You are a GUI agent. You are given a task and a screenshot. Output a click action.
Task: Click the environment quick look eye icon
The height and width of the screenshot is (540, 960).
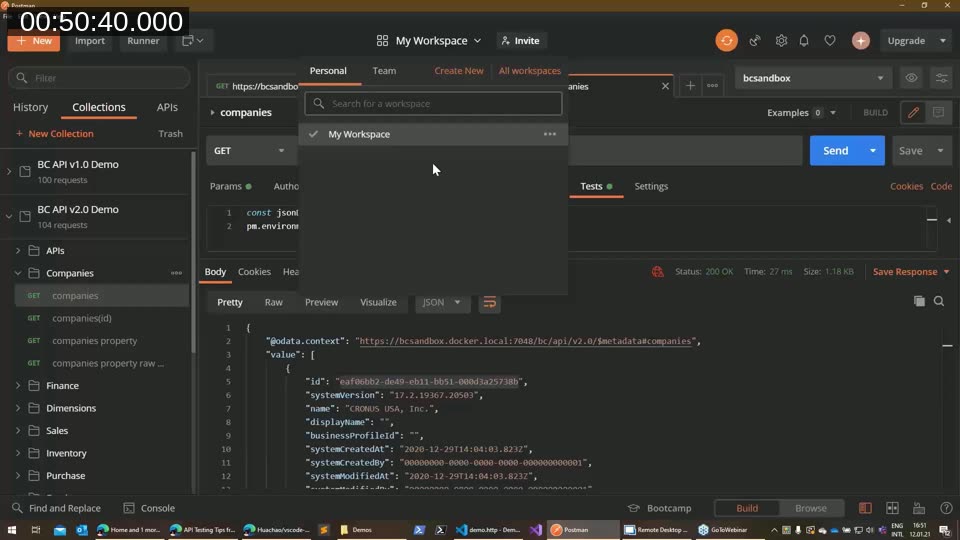click(x=911, y=78)
